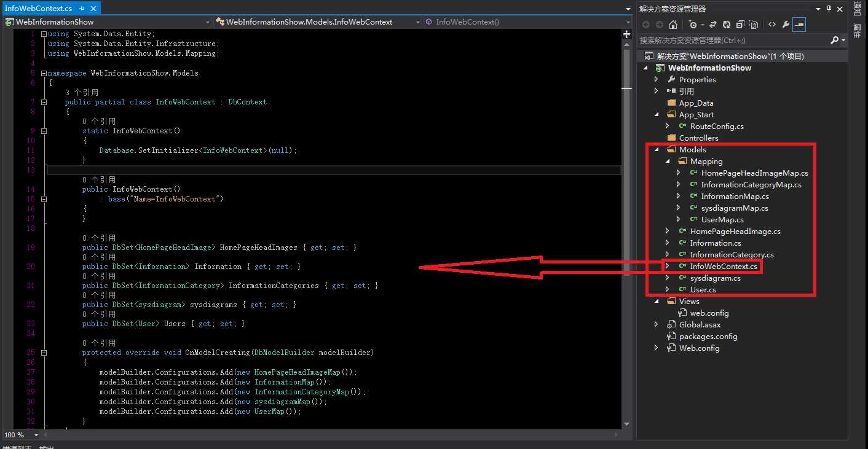This screenshot has width=868, height=449.
Task: Expand the InformationCategoryMap.cs node
Action: tap(678, 184)
